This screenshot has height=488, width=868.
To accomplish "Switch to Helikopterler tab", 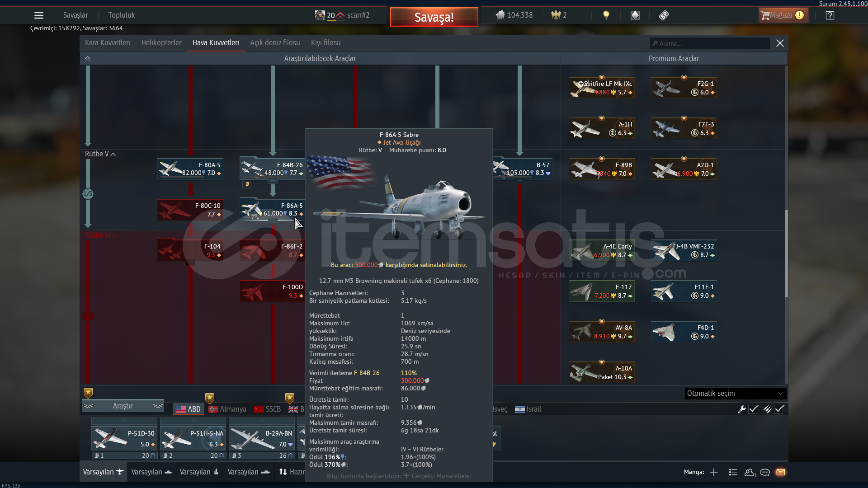I will [x=161, y=43].
